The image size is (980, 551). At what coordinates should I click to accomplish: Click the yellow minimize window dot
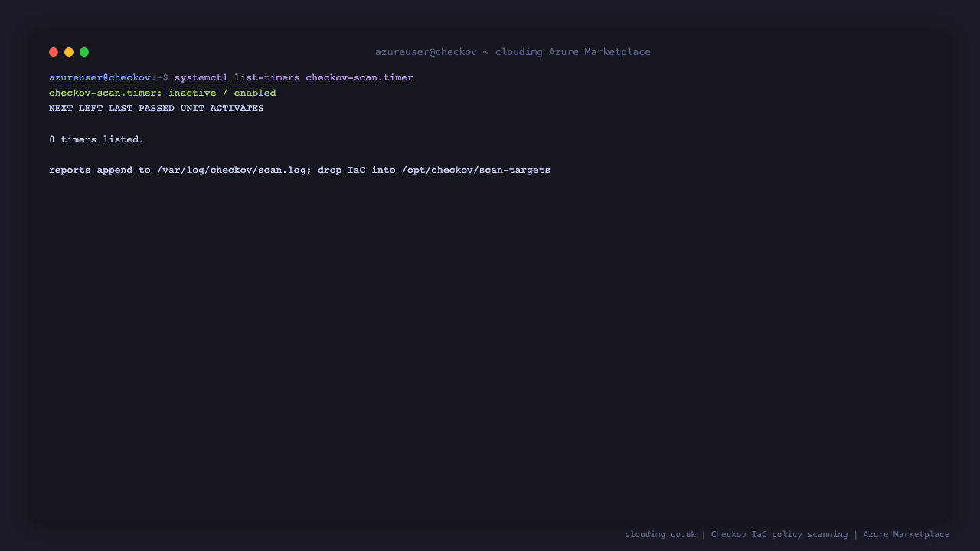(69, 52)
